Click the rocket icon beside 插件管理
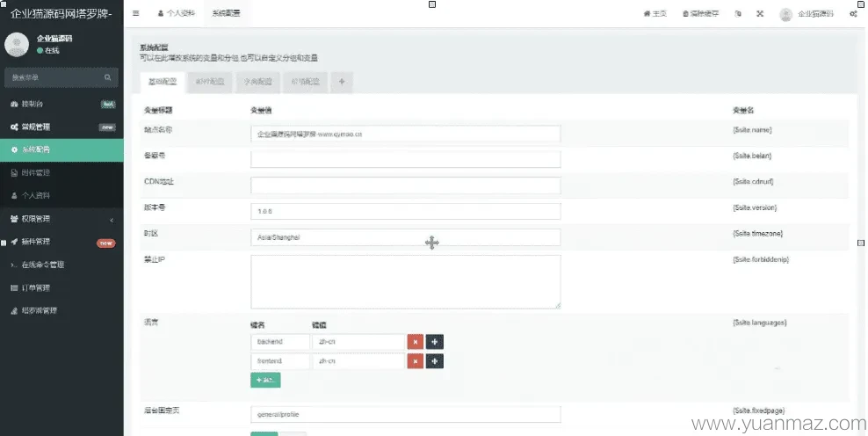The height and width of the screenshot is (436, 868). (14, 242)
